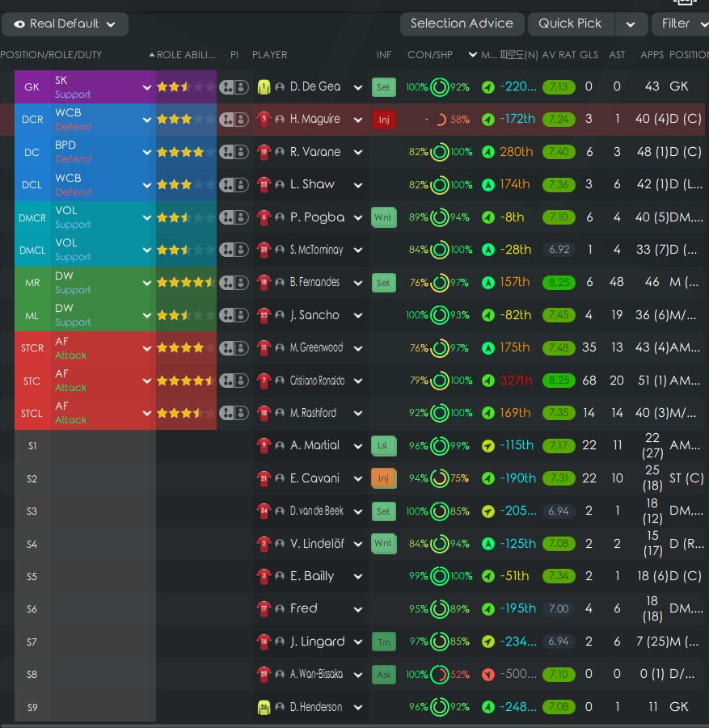Click the Wnt badge for V. Lindelöf
The height and width of the screenshot is (728, 709).
click(384, 543)
